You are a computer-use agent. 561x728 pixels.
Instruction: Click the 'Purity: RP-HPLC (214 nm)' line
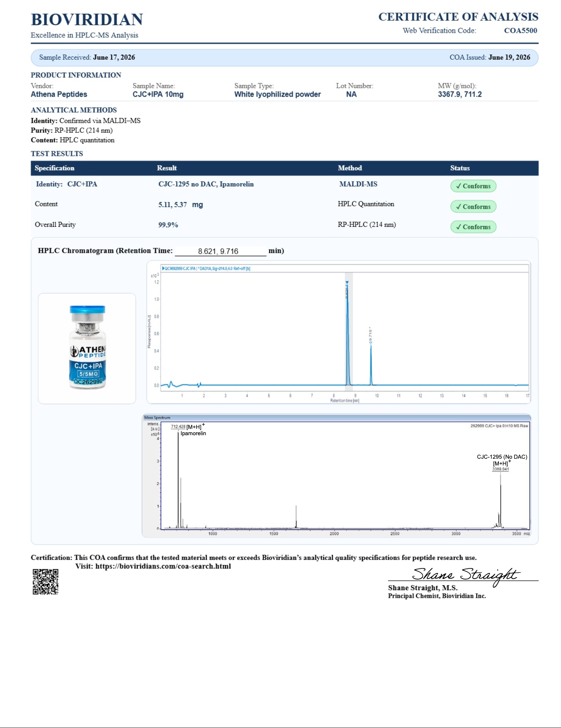point(72,130)
